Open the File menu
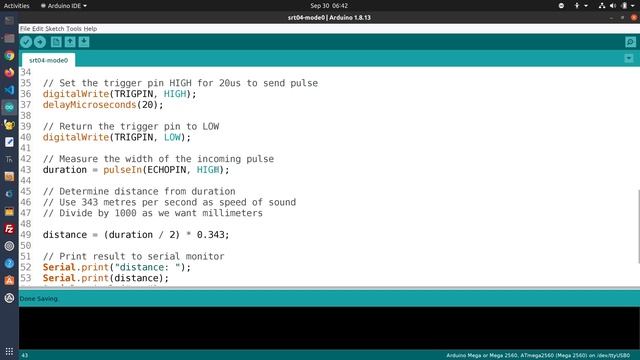Image resolution: width=640 pixels, height=360 pixels. click(x=25, y=29)
